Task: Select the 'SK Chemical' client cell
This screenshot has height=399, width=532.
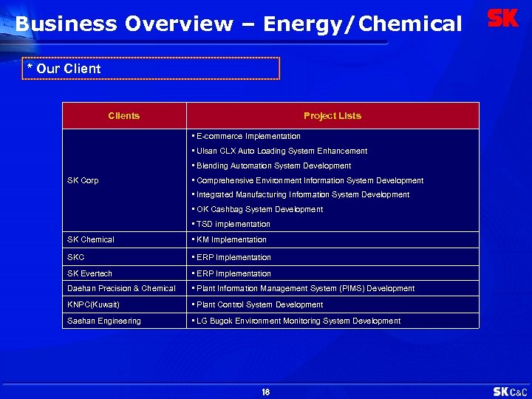Action: tap(124, 240)
